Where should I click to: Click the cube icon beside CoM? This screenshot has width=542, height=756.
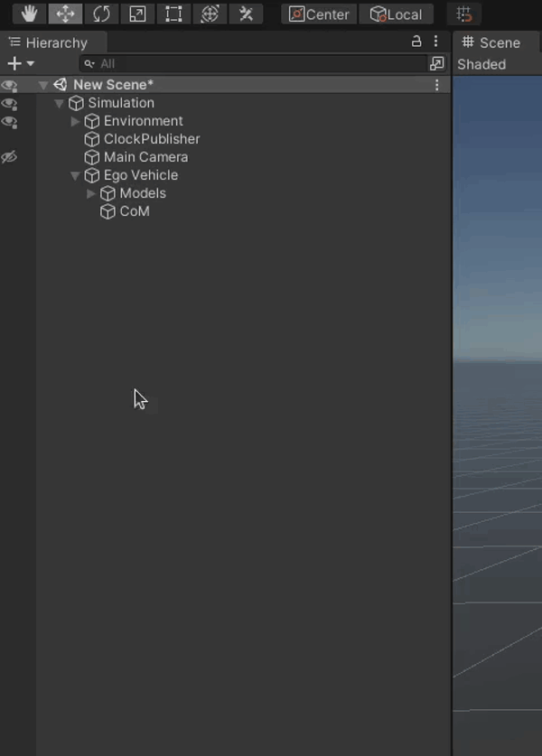[x=107, y=211]
